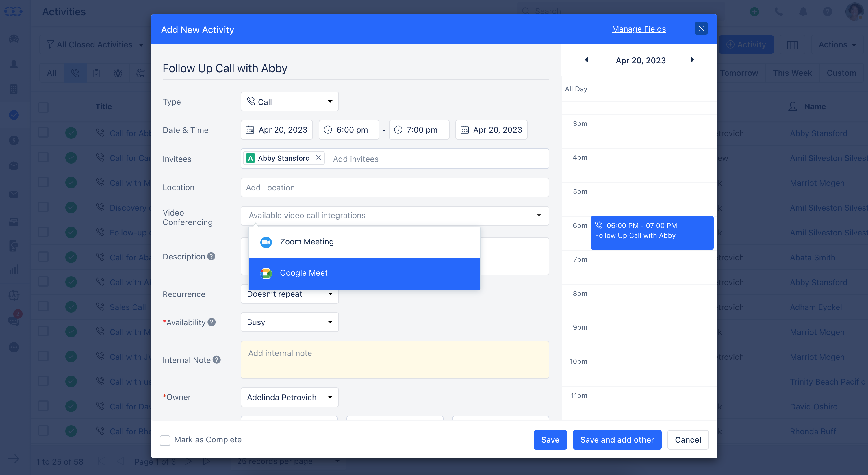This screenshot has width=868, height=475.
Task: Click the Add Location field
Action: tap(395, 188)
